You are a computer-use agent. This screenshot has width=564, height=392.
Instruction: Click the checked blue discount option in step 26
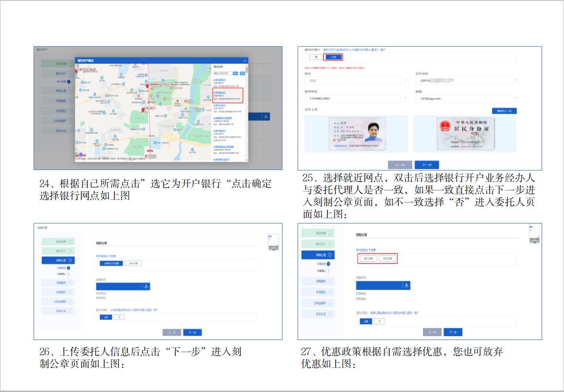click(111, 263)
